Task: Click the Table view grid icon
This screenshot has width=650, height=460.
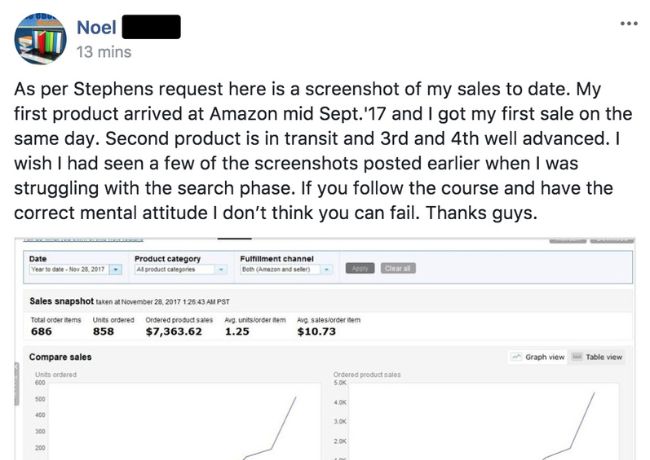Action: 577,356
